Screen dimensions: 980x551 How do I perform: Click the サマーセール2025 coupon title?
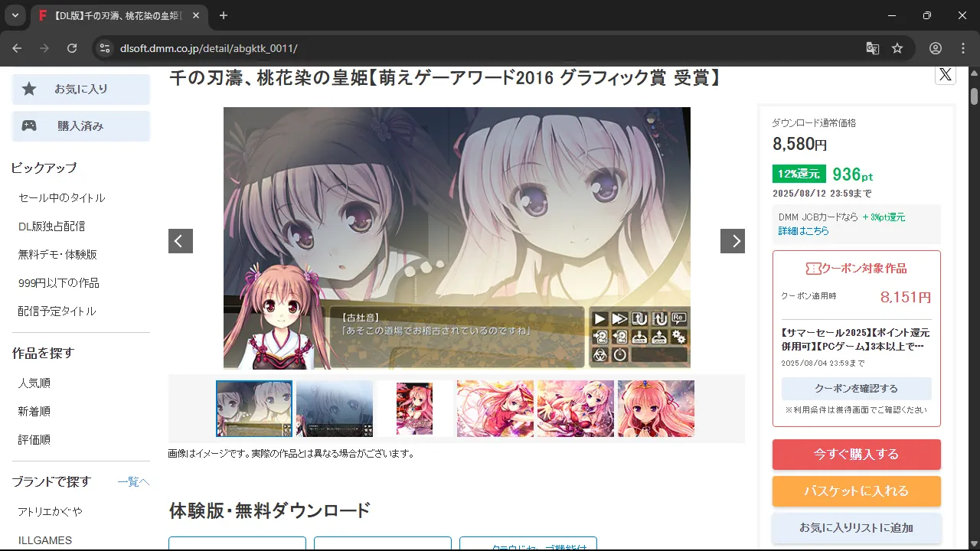[x=855, y=339]
